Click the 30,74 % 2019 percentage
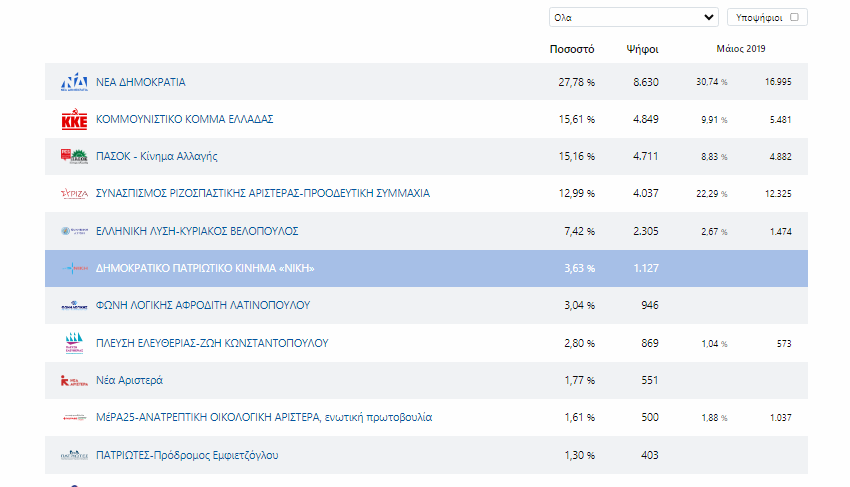 pos(712,82)
